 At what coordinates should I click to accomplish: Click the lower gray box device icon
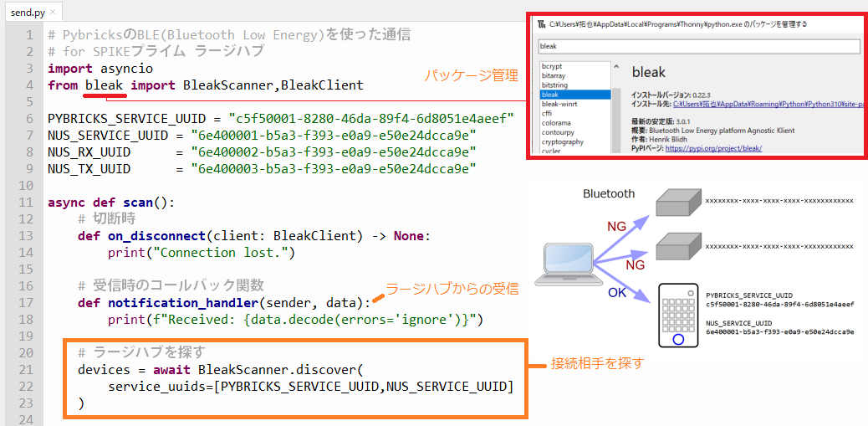[x=677, y=247]
